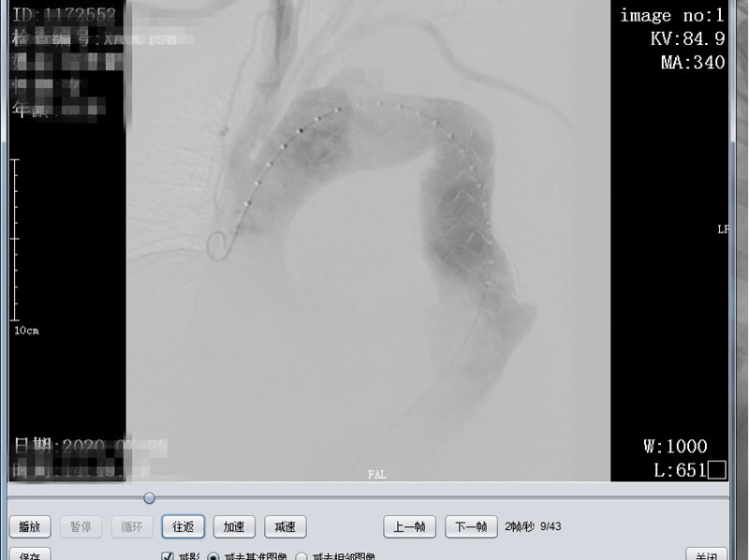Advance to next frame with 下一帧
The image size is (749, 560).
470,526
